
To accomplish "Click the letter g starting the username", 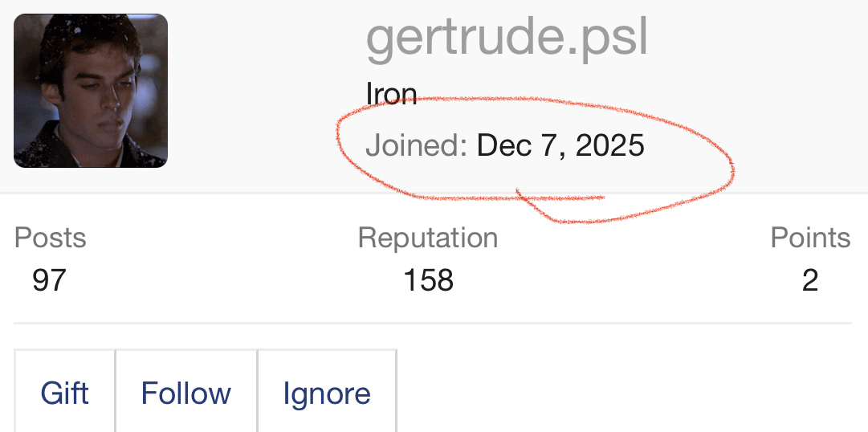I will [381, 40].
